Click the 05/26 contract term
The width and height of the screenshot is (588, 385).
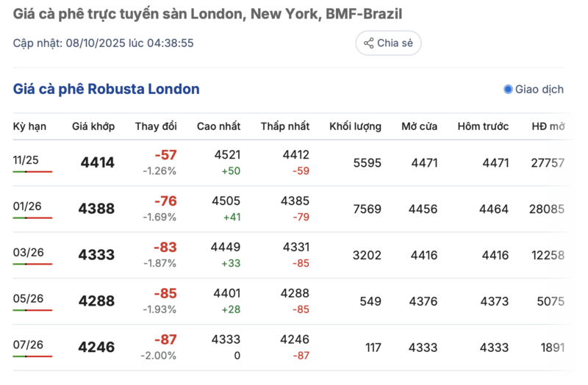click(x=28, y=298)
